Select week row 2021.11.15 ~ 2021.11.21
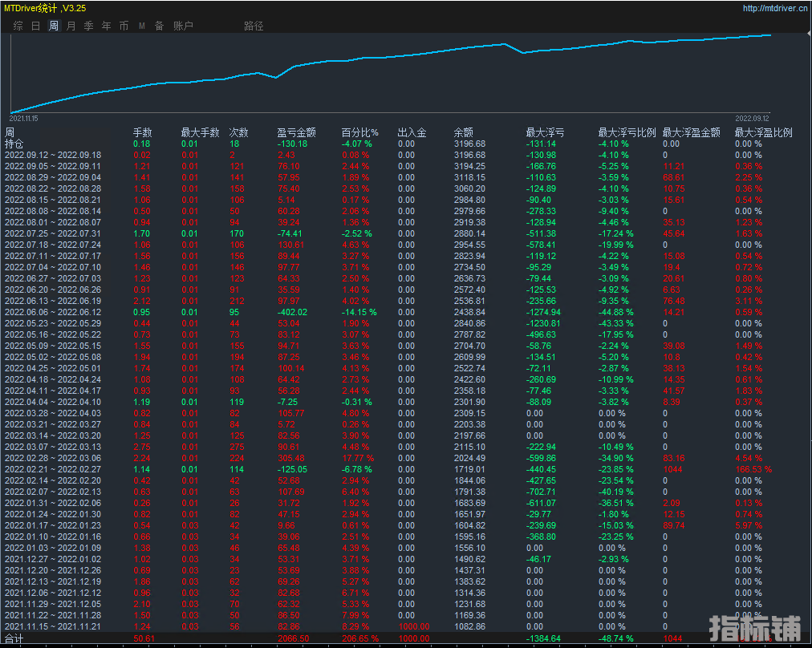The height and width of the screenshot is (648, 812). (x=53, y=627)
